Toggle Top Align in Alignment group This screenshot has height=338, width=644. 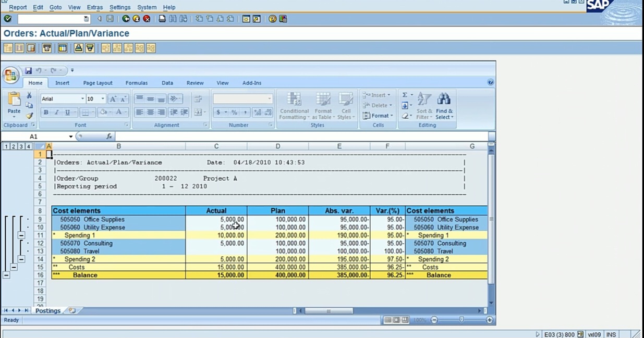click(139, 99)
